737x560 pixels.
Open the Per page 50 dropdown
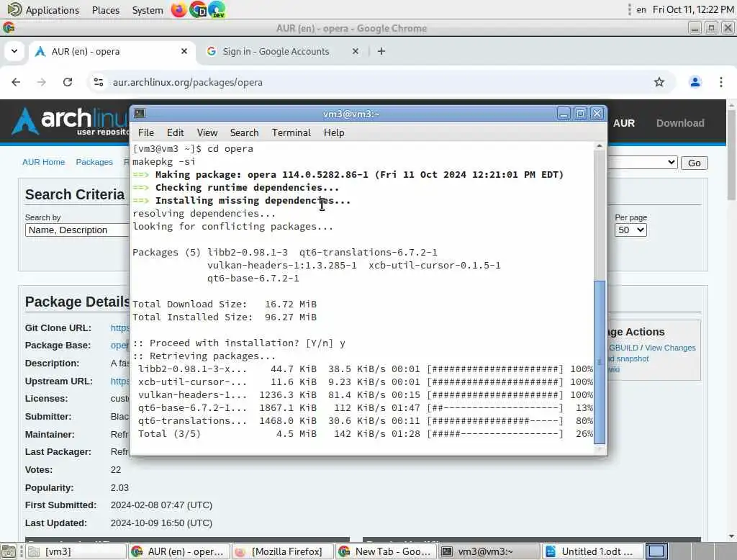[630, 230]
